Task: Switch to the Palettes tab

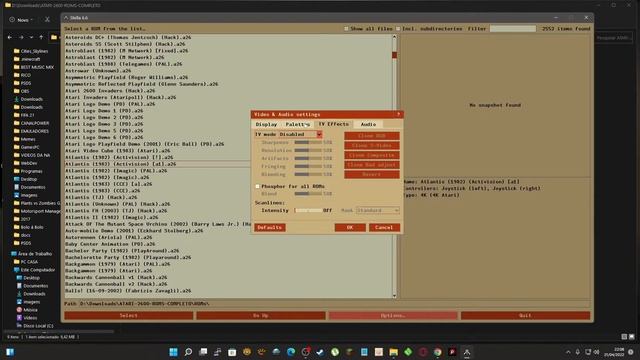Action: (298, 124)
